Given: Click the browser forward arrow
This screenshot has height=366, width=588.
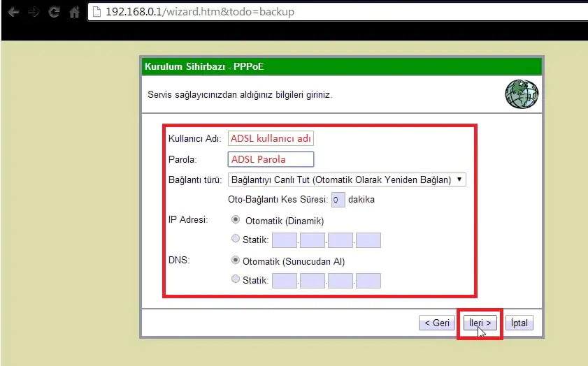Looking at the screenshot, I should pyautogui.click(x=34, y=12).
